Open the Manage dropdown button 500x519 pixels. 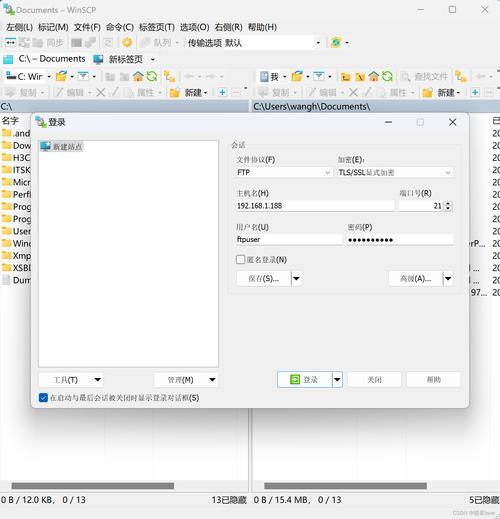[x=186, y=380]
